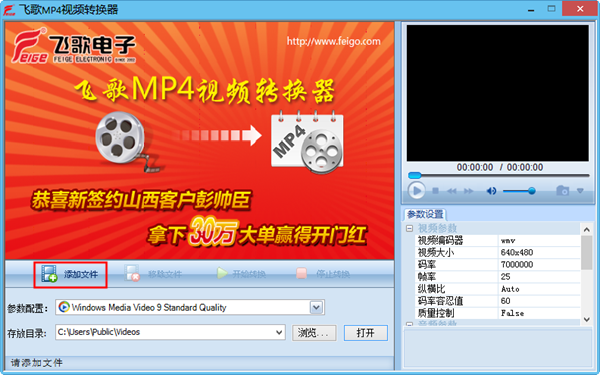Click the parameter list scrollbar thumb
Viewport: 600px width, 375px height.
point(587,253)
